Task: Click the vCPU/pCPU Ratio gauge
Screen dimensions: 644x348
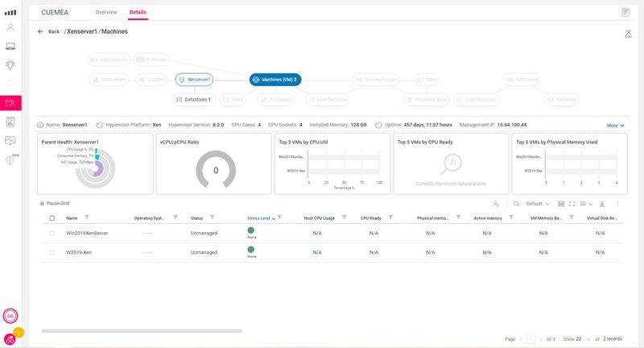Action: (x=216, y=170)
